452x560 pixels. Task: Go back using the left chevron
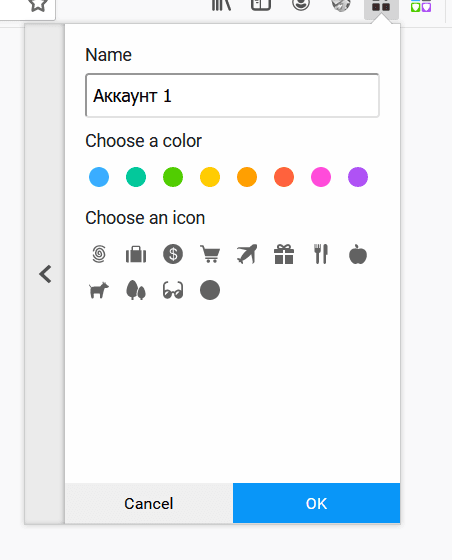[45, 274]
